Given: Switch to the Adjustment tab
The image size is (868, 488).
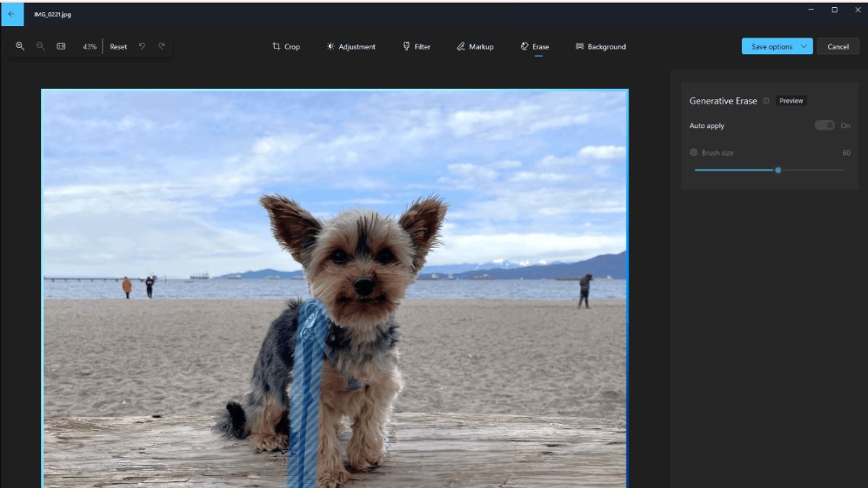Looking at the screenshot, I should 351,46.
